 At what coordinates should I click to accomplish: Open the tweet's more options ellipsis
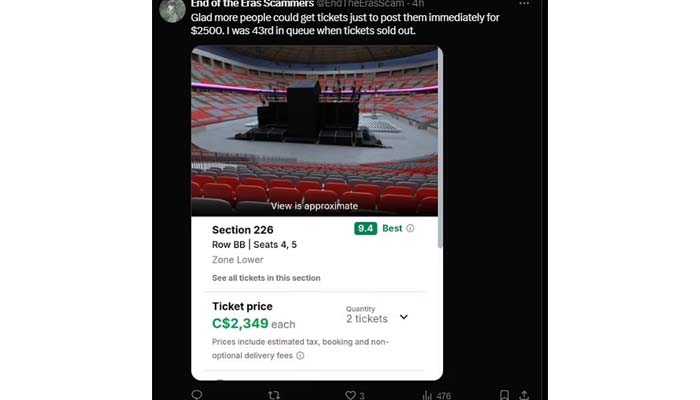tap(524, 4)
